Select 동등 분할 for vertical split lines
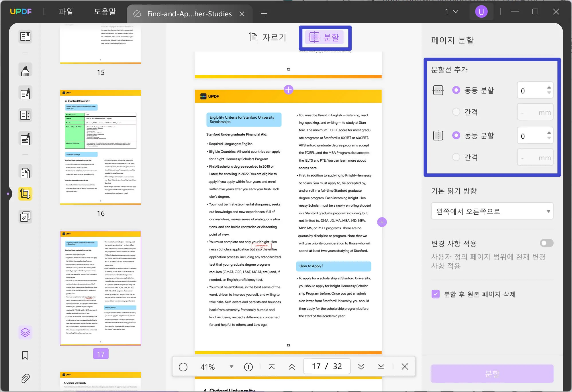This screenshot has width=572, height=392. (x=456, y=135)
